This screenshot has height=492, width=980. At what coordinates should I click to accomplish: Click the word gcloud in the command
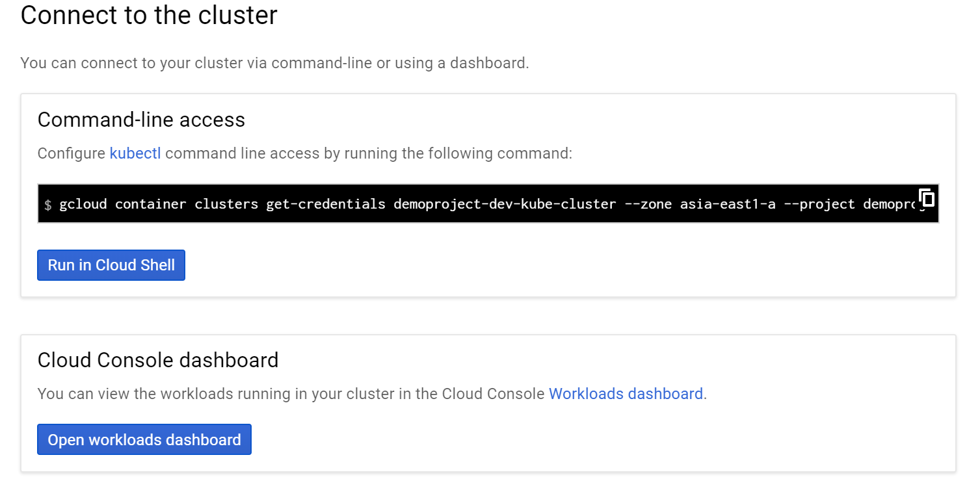[x=83, y=204]
